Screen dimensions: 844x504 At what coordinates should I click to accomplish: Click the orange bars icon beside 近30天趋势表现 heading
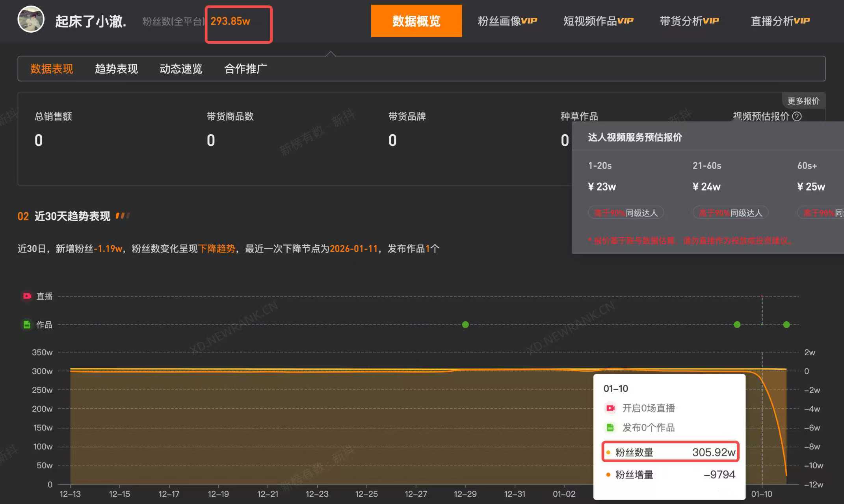pos(122,216)
